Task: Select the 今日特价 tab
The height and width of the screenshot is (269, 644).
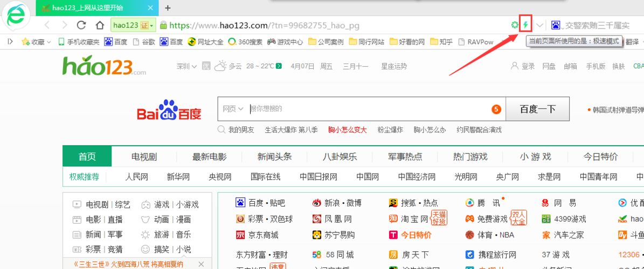Action: [x=600, y=156]
